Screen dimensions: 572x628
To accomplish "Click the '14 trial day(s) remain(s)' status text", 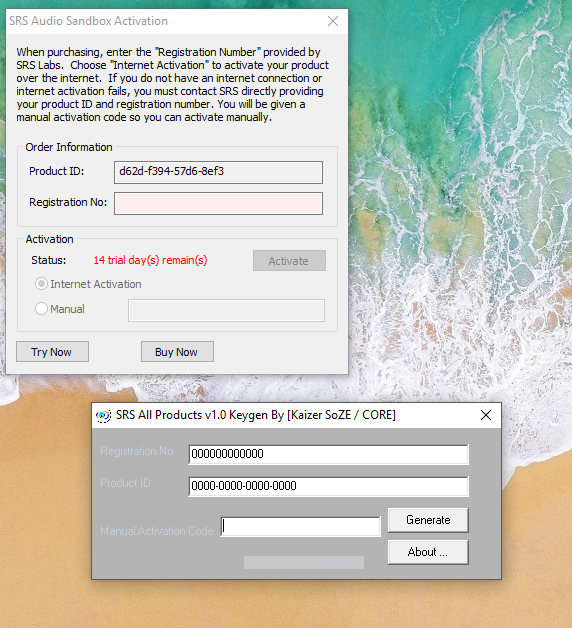I will tap(150, 260).
